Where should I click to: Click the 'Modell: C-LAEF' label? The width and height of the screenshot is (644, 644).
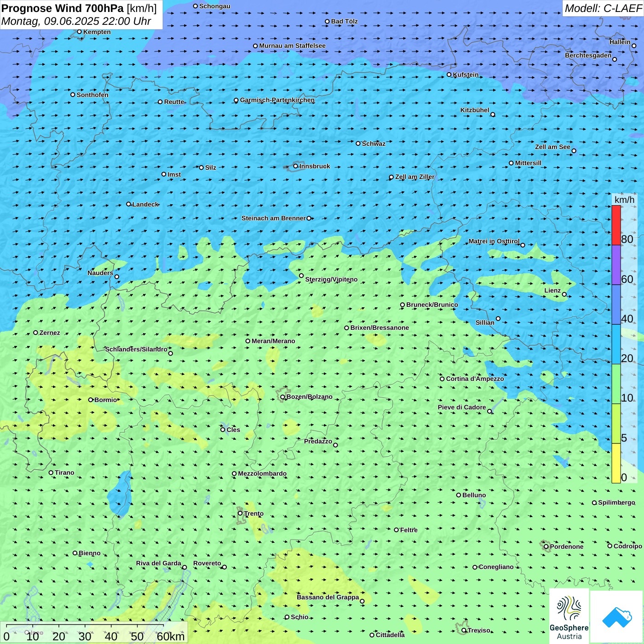click(603, 8)
